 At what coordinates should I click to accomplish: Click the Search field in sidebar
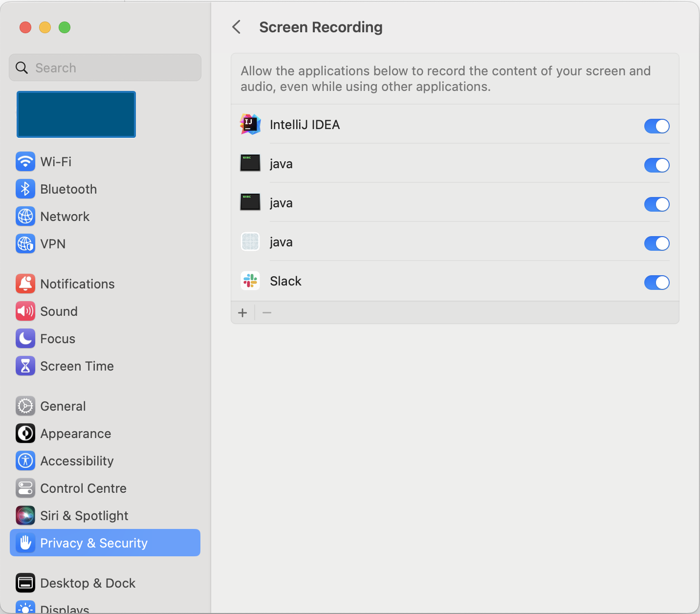point(105,68)
